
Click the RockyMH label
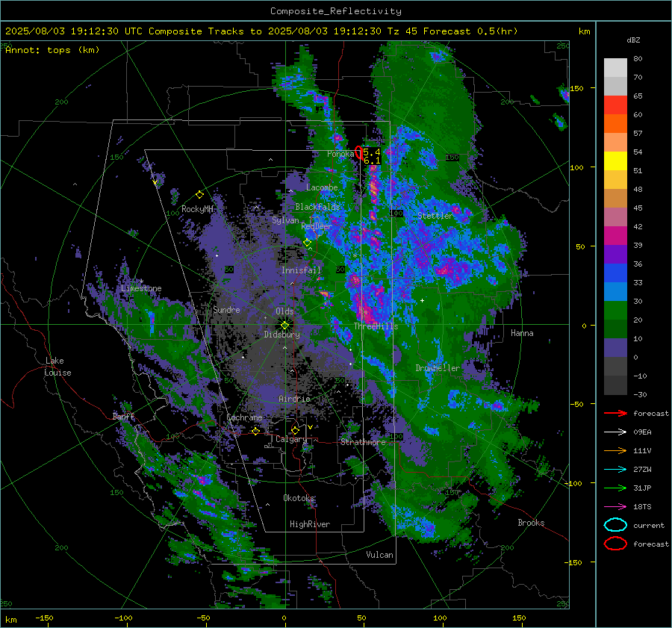pyautogui.click(x=197, y=209)
